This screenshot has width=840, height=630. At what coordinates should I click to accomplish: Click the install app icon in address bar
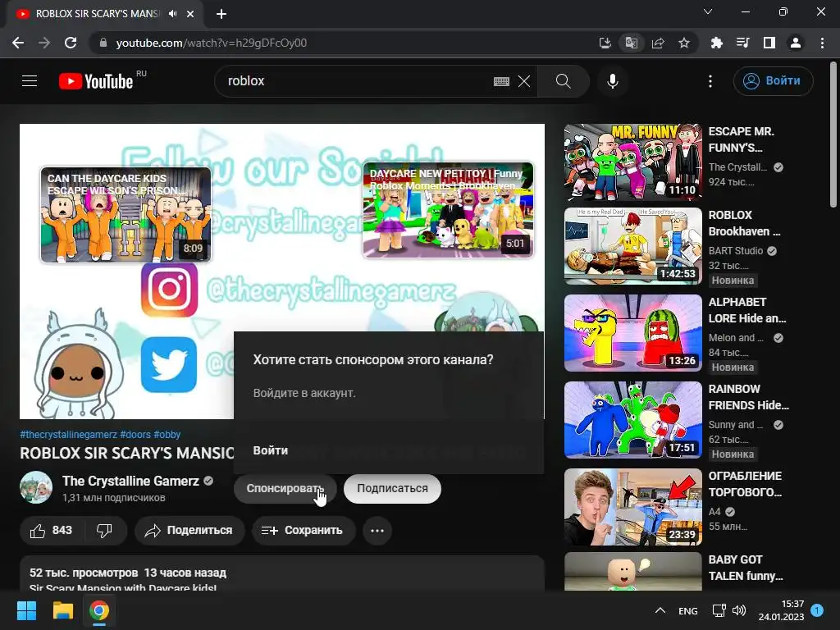pos(605,43)
